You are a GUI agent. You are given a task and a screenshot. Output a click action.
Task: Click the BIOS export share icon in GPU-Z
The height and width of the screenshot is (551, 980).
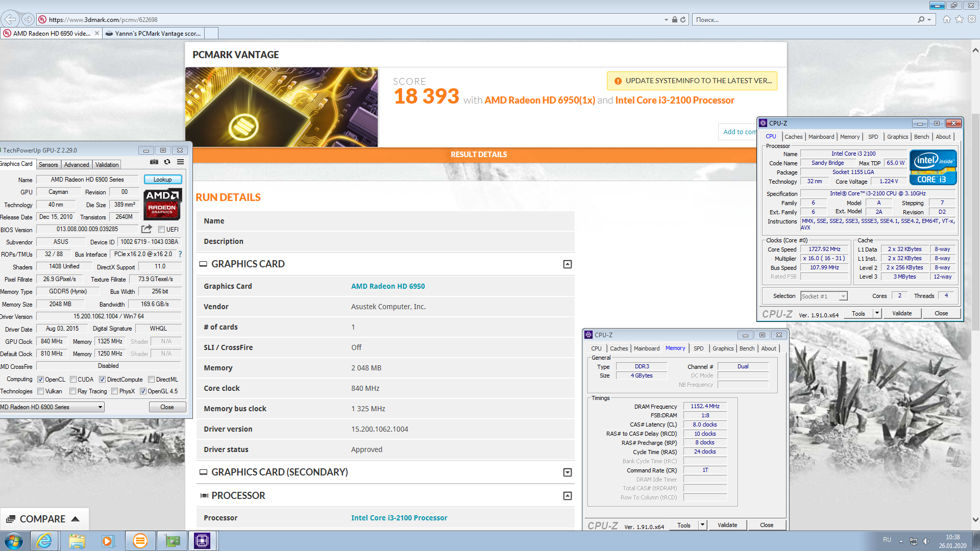click(x=146, y=229)
